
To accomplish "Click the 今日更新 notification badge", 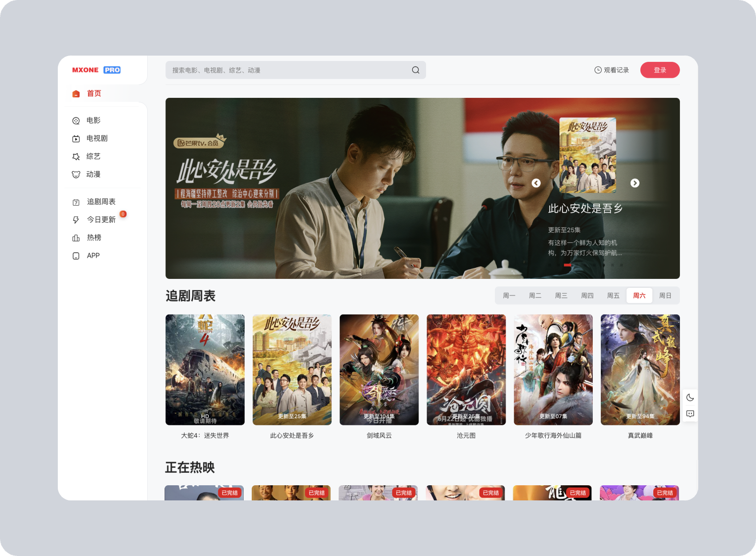I will [123, 214].
